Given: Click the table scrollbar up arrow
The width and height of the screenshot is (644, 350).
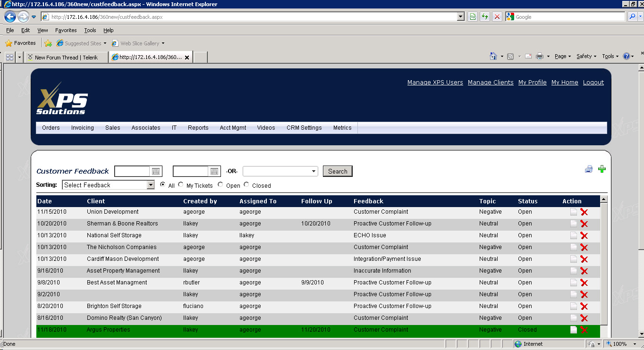Looking at the screenshot, I should [604, 200].
